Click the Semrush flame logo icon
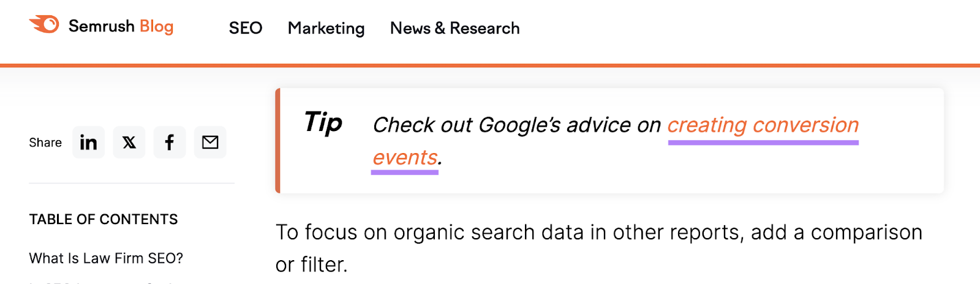This screenshot has width=980, height=284. pyautogui.click(x=44, y=25)
